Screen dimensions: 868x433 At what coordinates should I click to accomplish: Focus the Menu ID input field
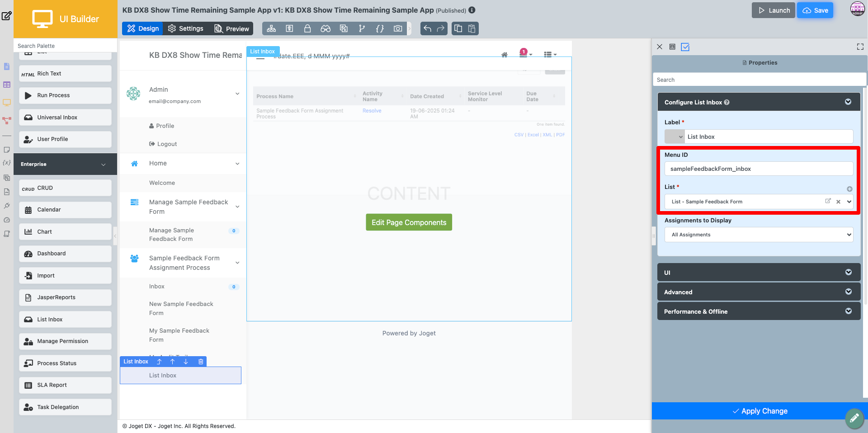759,169
